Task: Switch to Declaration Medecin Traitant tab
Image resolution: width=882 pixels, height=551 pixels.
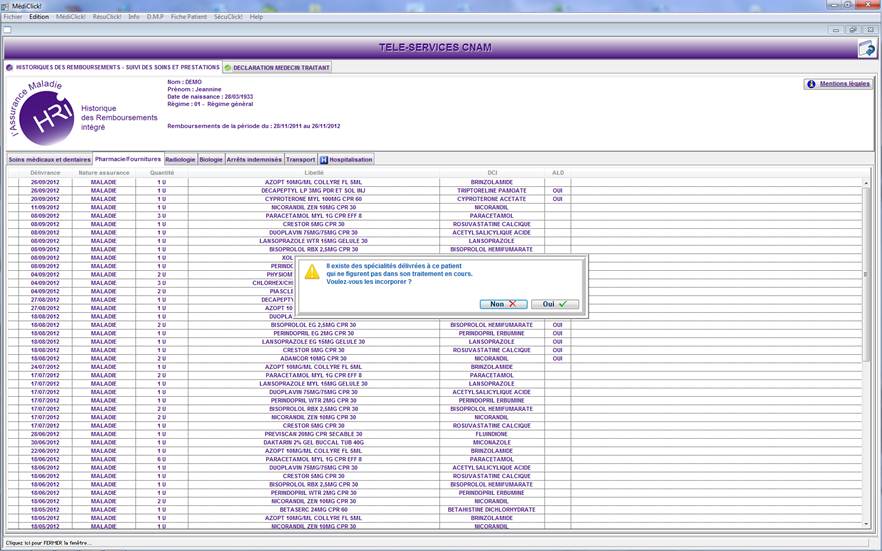Action: click(277, 67)
